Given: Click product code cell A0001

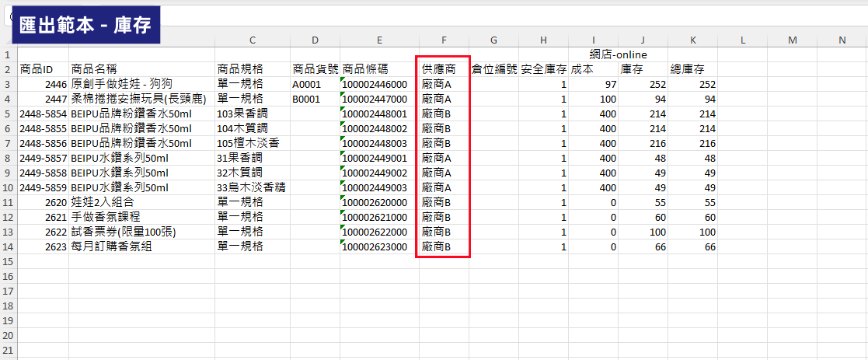Looking at the screenshot, I should tap(315, 84).
